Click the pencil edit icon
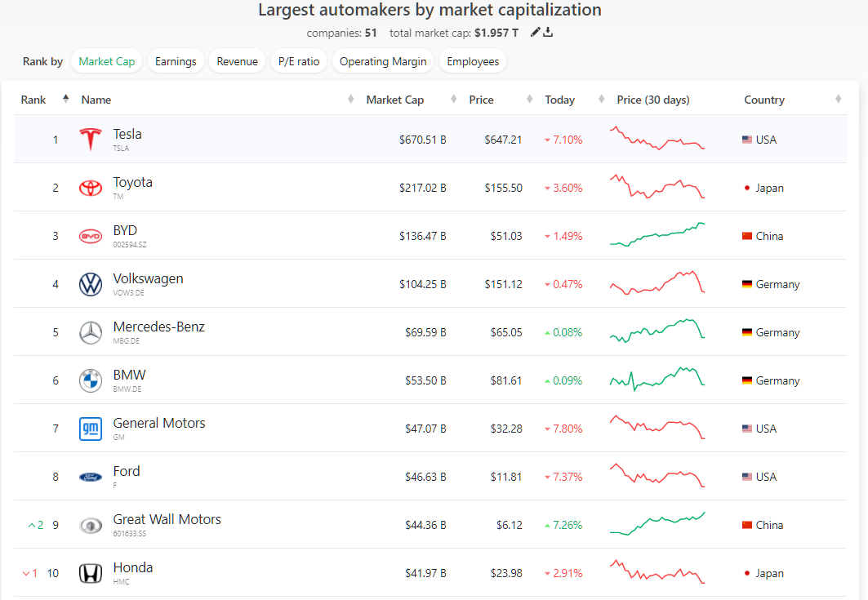The height and width of the screenshot is (600, 868). point(536,33)
